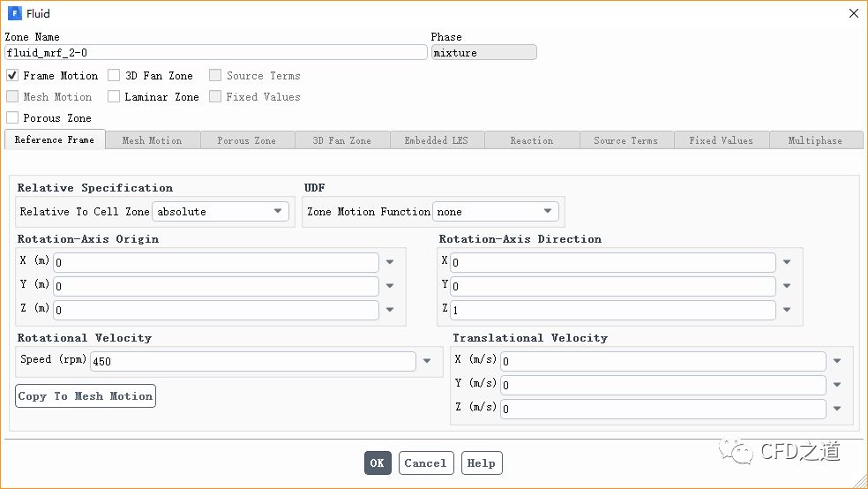Toggle the Frame Motion checkbox
868x489 pixels.
(12, 76)
